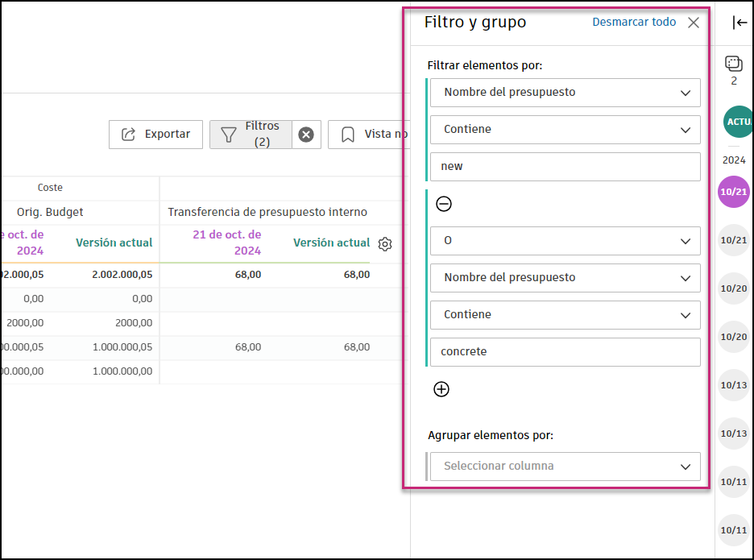Add a new filter condition with the plus icon

[441, 389]
